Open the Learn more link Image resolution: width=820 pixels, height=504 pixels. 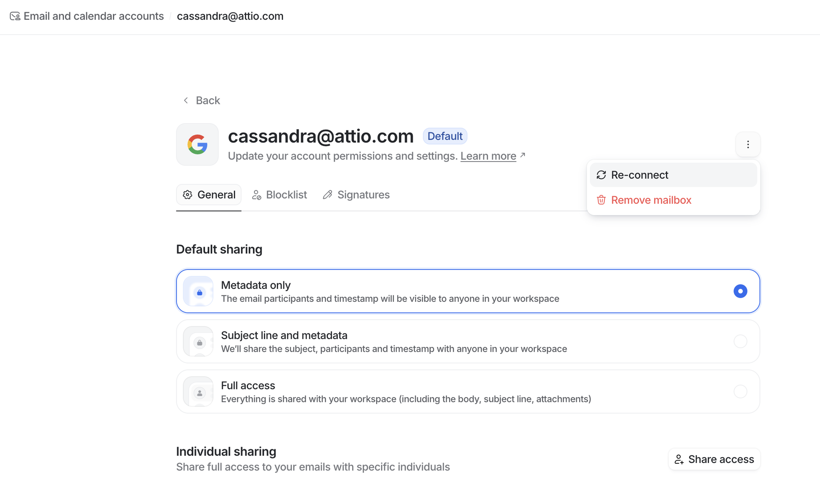488,156
